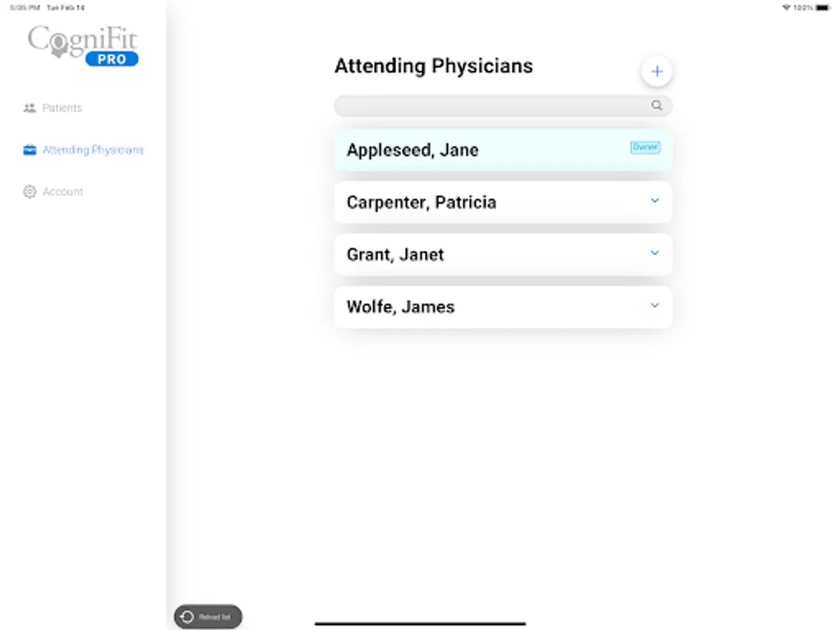Tap the home indicator bar at bottom
Screen dimensions: 840x630
tap(420, 623)
